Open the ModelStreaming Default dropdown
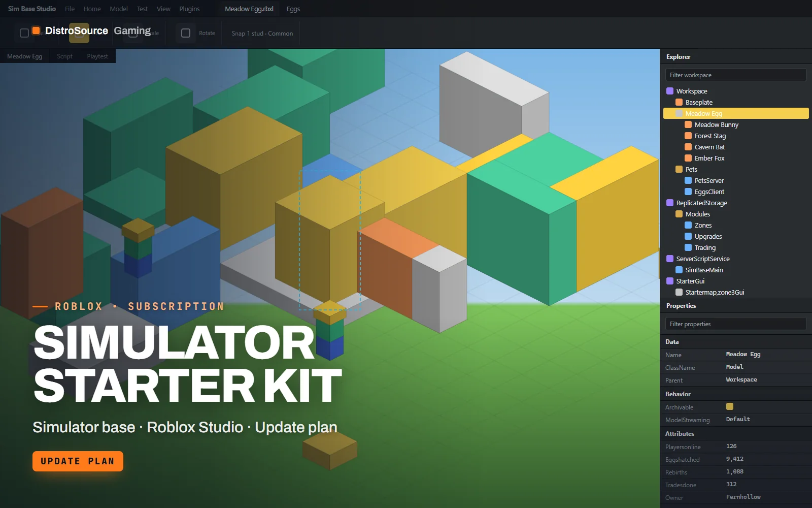This screenshot has width=812, height=508. 738,419
